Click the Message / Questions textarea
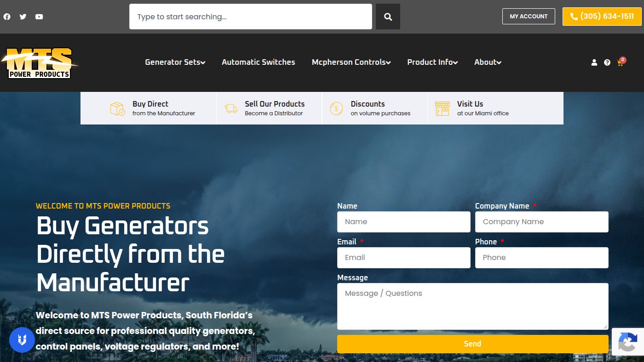 [x=472, y=306]
